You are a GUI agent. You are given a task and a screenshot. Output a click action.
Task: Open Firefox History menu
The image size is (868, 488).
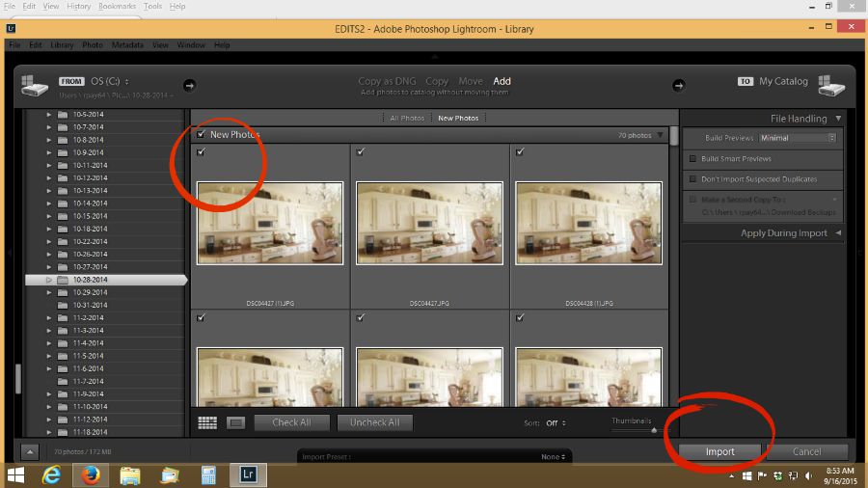pyautogui.click(x=79, y=6)
